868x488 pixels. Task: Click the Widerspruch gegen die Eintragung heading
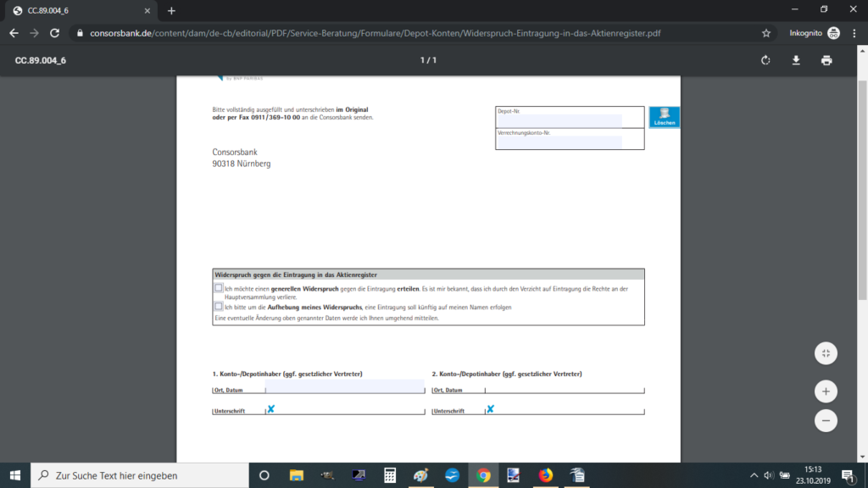click(296, 274)
